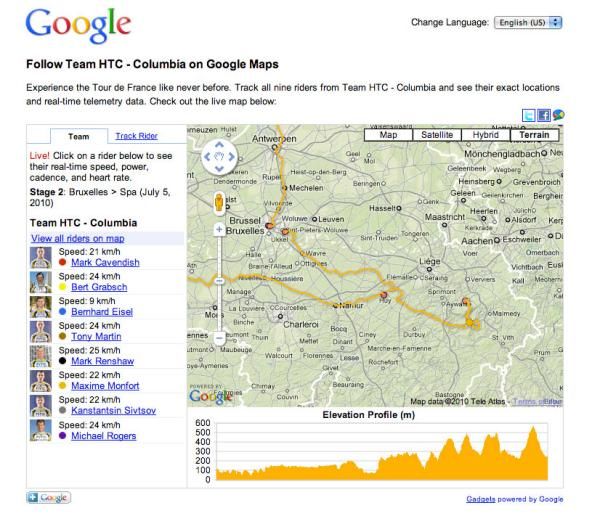Click the 'Stage 2' stage description
The image size is (600, 524).
point(100,197)
